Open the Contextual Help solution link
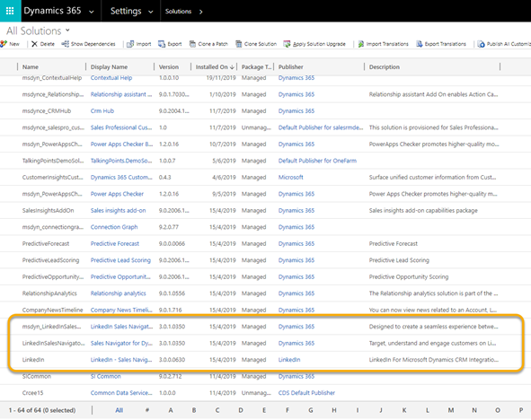Screen dimensions: 531x420 point(111,78)
